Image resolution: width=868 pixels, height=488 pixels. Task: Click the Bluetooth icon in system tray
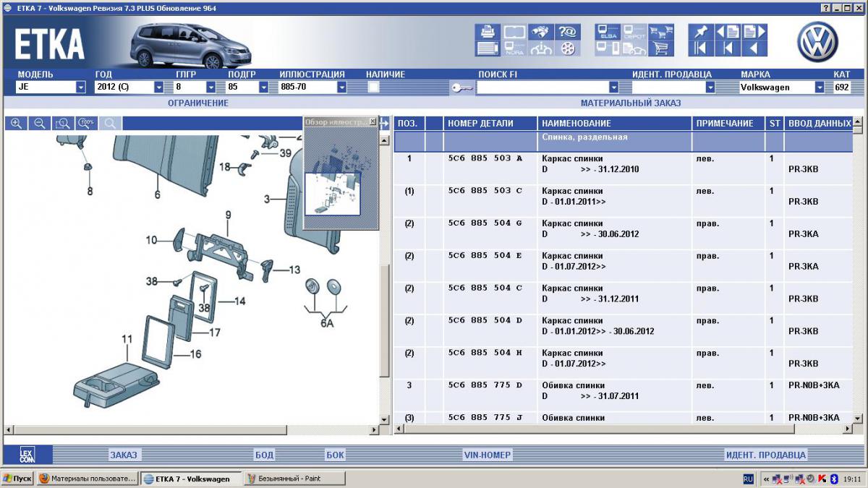[833, 479]
